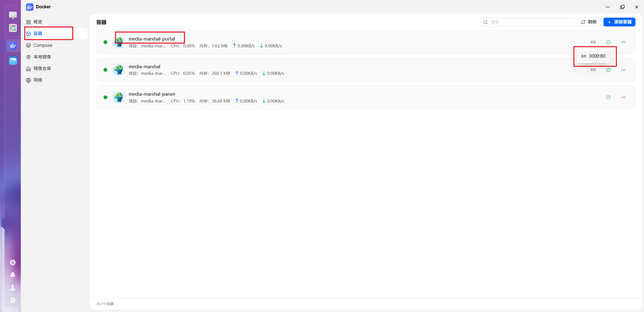Open the desktop monitor icon in the left dock
Screen dimensions: 644x312
pyautogui.click(x=13, y=15)
